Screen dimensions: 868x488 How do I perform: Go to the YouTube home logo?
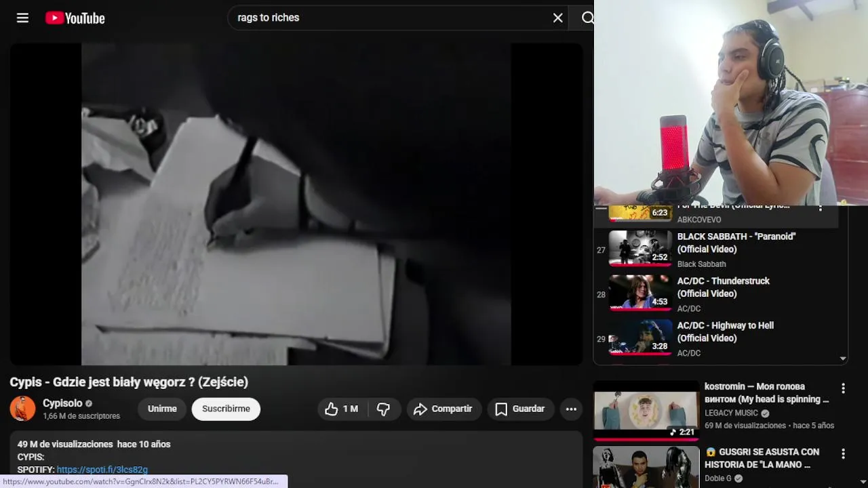tap(75, 18)
